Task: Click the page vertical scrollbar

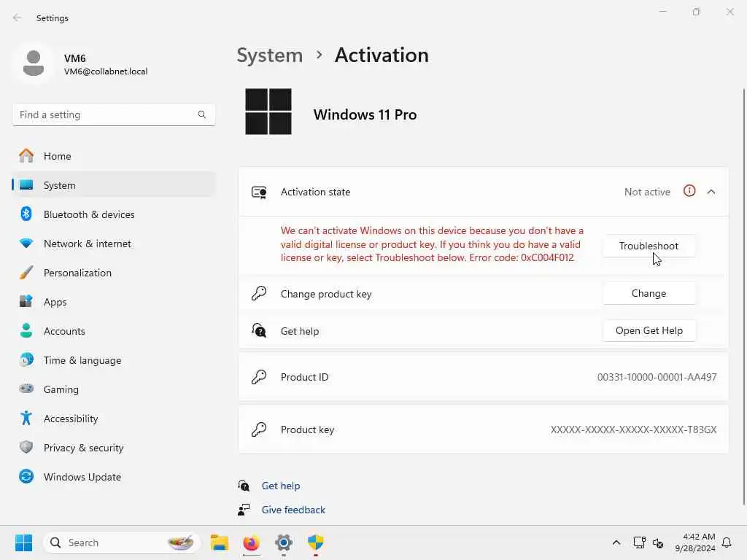Action: coord(743,296)
